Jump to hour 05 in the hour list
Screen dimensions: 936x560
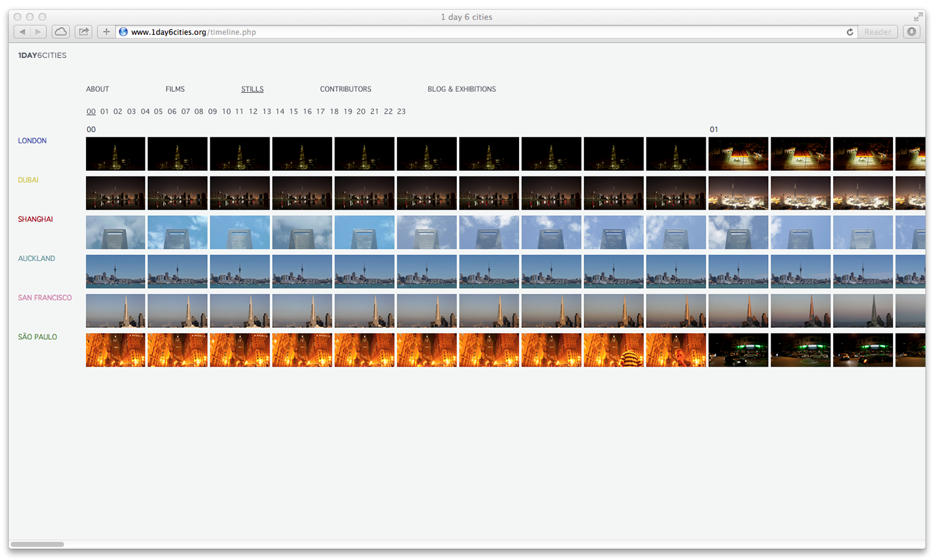(x=158, y=112)
